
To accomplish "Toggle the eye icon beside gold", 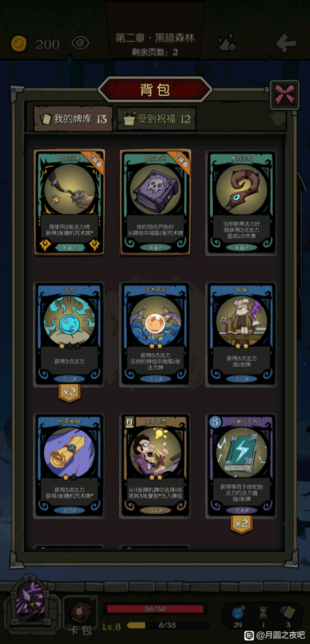I will click(80, 43).
